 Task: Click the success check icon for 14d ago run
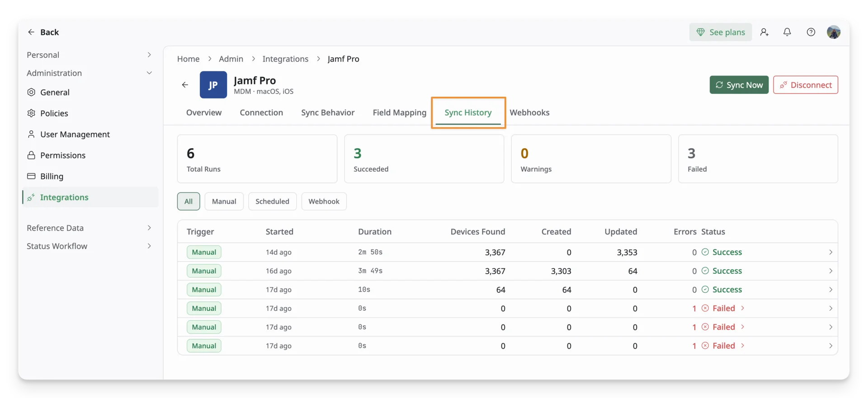click(x=705, y=252)
